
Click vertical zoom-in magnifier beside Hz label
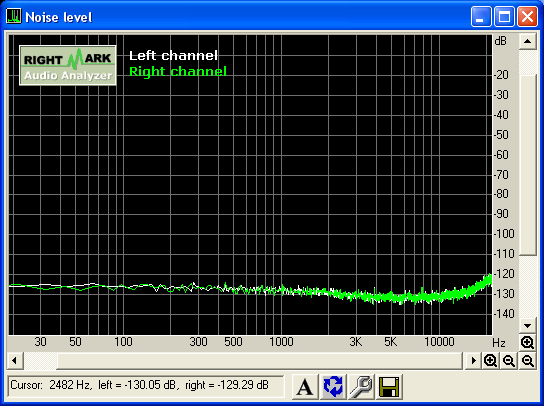pyautogui.click(x=527, y=343)
